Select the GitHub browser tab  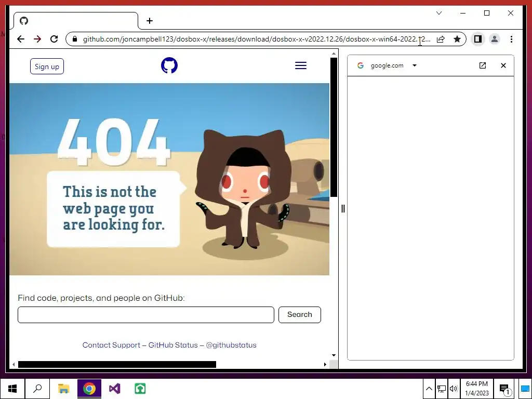(76, 21)
